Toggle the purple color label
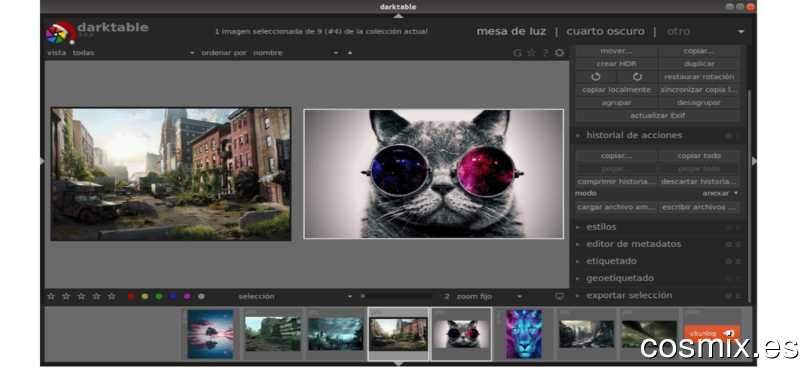The width and height of the screenshot is (800, 367). [x=187, y=297]
